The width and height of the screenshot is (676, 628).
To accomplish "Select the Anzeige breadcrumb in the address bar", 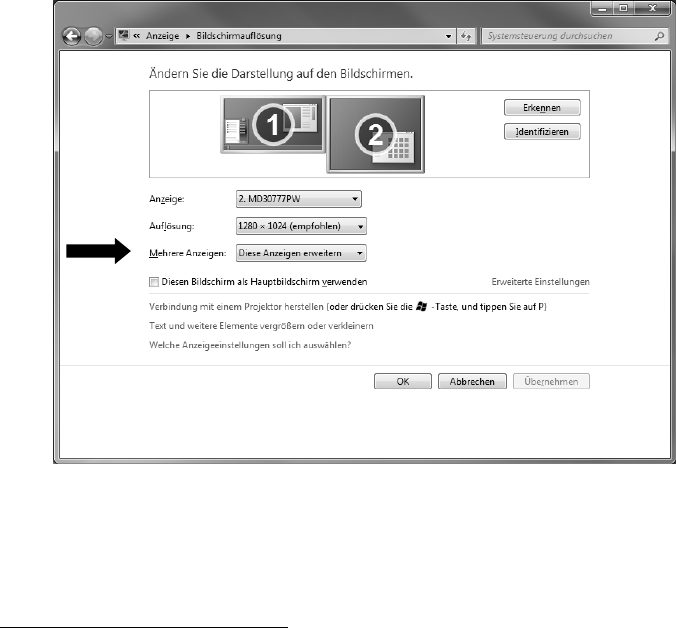I will (x=163, y=36).
